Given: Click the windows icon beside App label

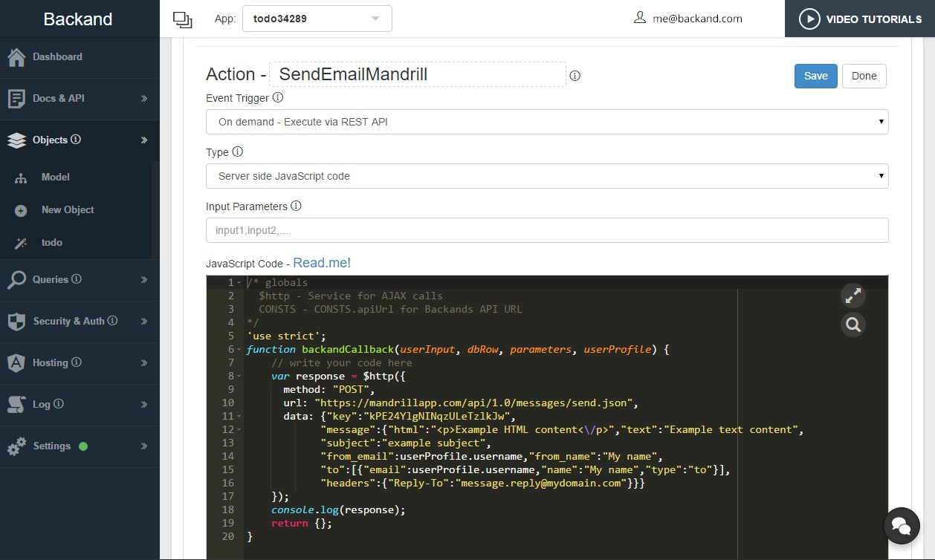Looking at the screenshot, I should pos(182,19).
